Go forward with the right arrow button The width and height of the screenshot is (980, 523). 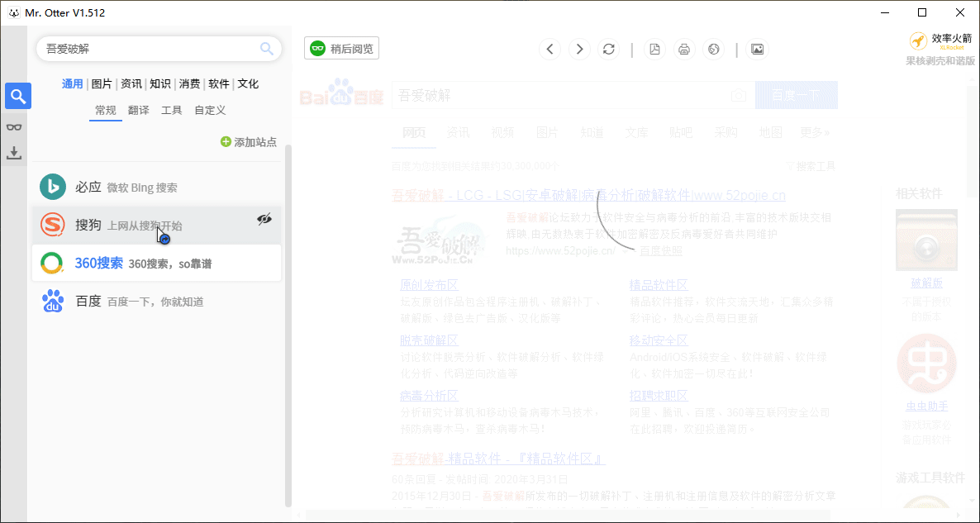[579, 49]
